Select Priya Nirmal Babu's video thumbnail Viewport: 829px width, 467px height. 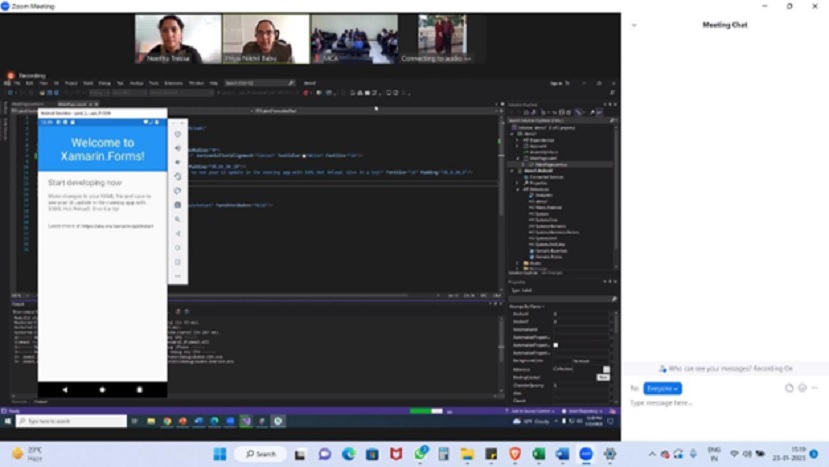265,39
